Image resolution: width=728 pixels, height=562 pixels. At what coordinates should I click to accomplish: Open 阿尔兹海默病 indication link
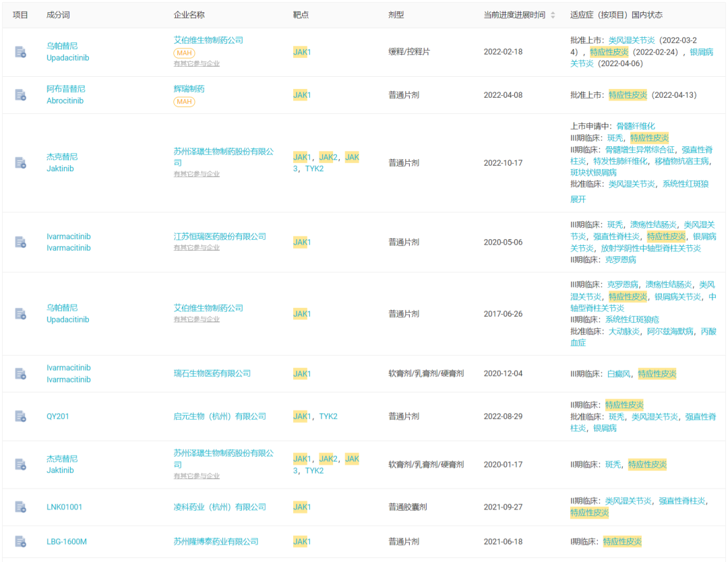[x=670, y=332]
